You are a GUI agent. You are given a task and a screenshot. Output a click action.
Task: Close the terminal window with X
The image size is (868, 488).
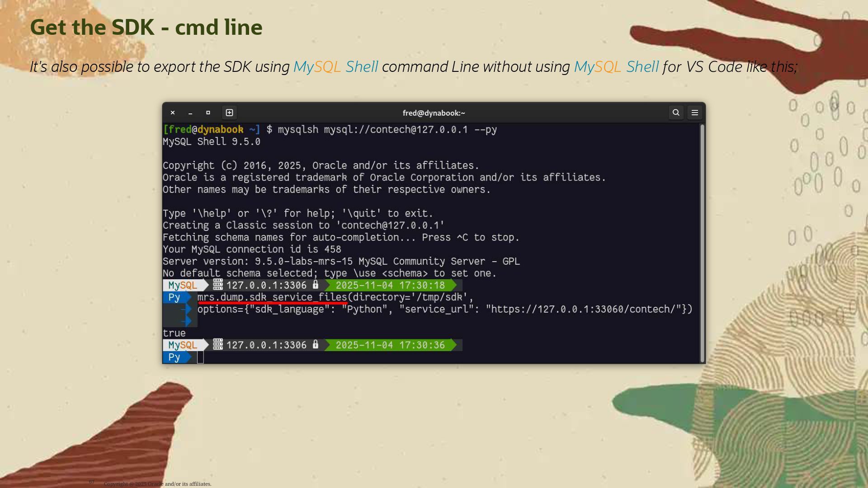point(173,113)
